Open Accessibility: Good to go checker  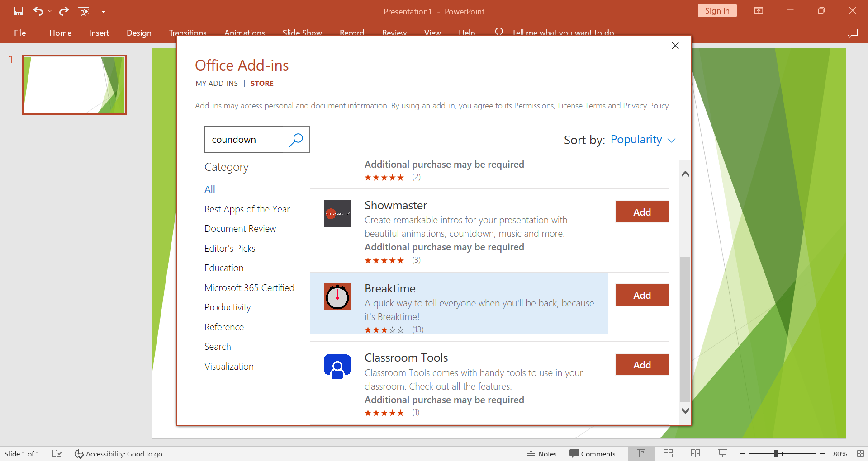click(x=119, y=454)
